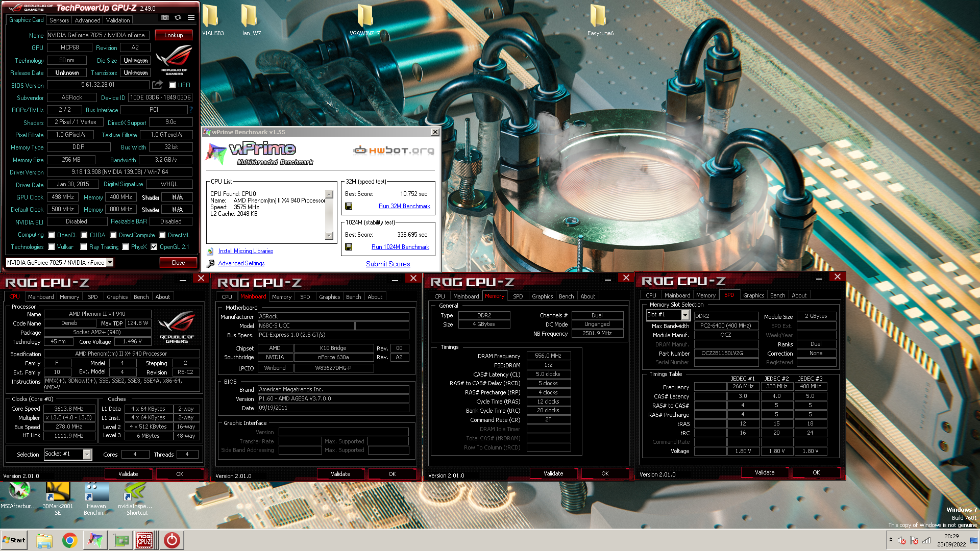This screenshot has height=551, width=980.
Task: Select ROG CPU-Z taskbar button
Action: [x=145, y=540]
